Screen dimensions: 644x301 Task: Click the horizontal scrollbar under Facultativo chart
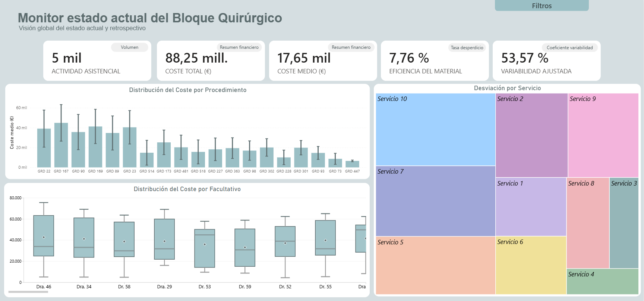28,292
